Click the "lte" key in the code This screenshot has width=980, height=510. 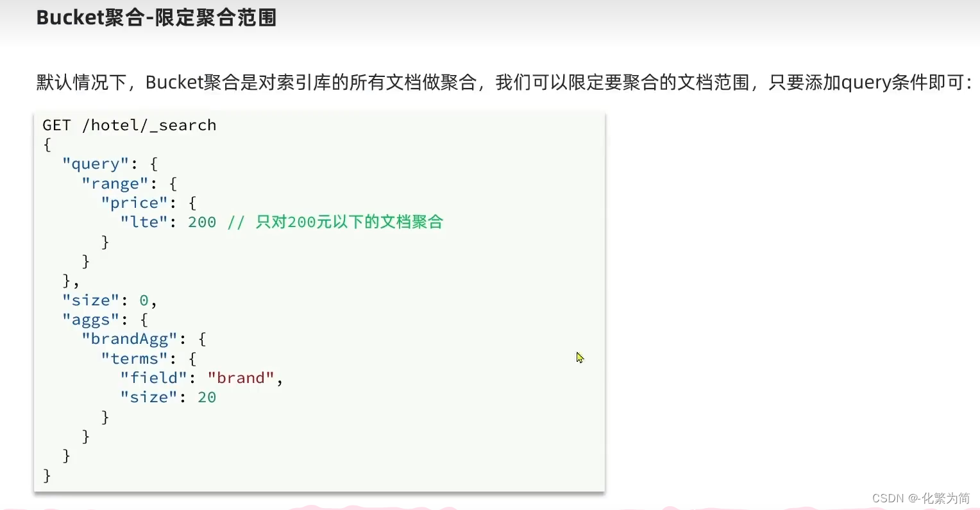(x=144, y=223)
